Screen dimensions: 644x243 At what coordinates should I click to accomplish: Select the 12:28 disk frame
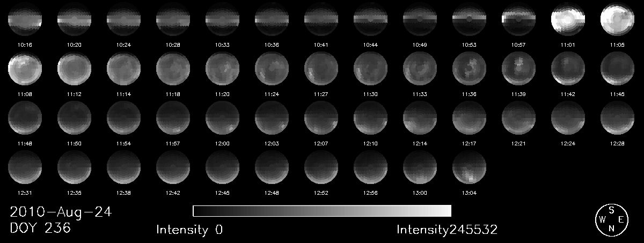pyautogui.click(x=618, y=119)
